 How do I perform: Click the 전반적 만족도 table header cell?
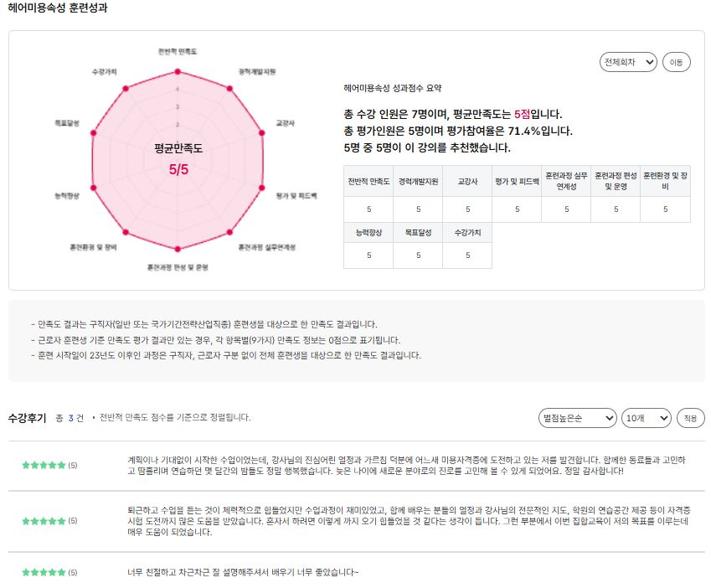coord(368,181)
